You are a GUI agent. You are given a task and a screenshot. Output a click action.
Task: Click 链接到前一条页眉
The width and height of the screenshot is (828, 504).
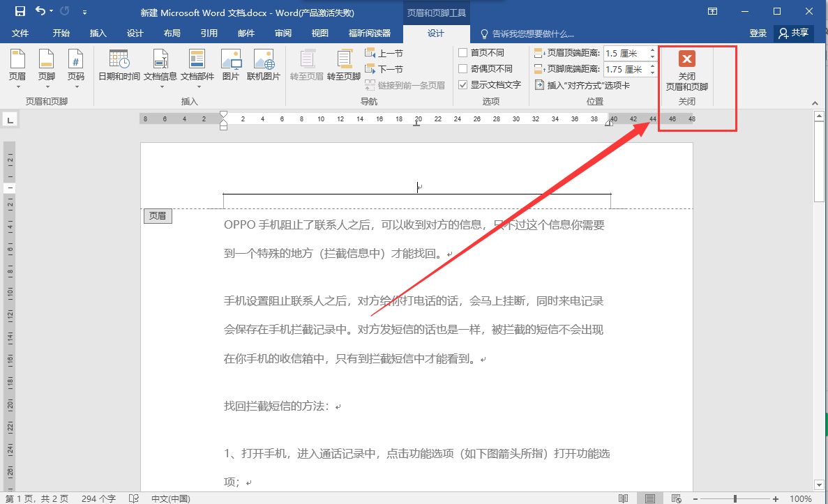tap(405, 85)
